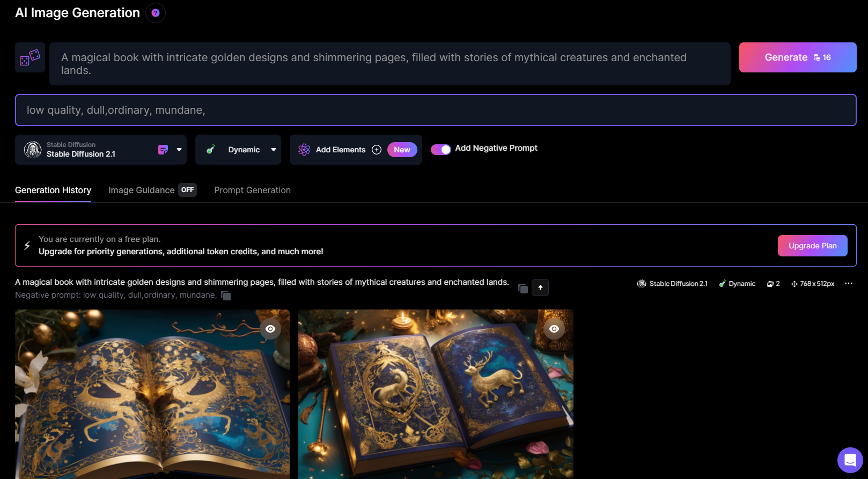868x479 pixels.
Task: Click into the negative prompt input field
Action: coord(436,110)
